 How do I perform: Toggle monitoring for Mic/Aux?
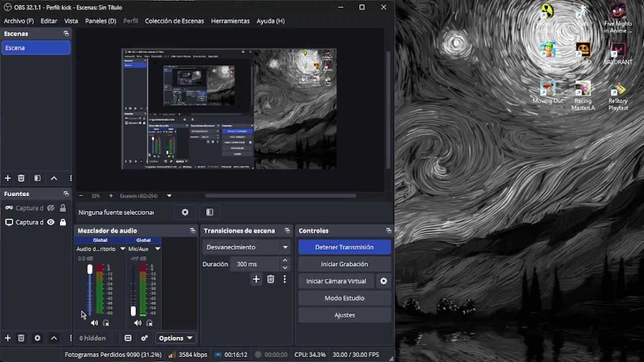click(149, 323)
